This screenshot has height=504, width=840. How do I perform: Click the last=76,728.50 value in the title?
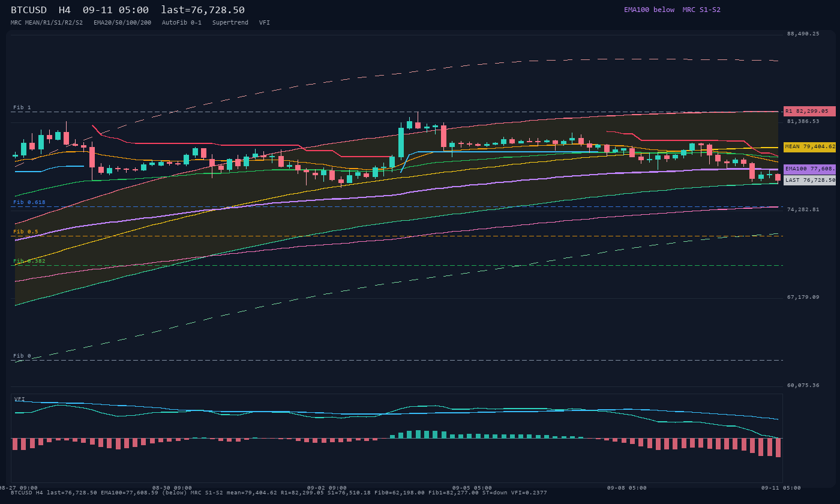(x=203, y=10)
